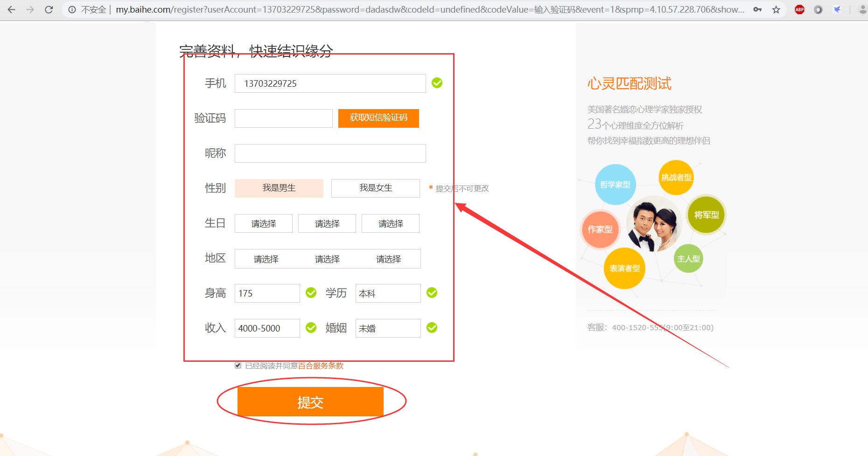Open the 学历 dropdown showing 本科
The image size is (868, 456).
point(388,293)
